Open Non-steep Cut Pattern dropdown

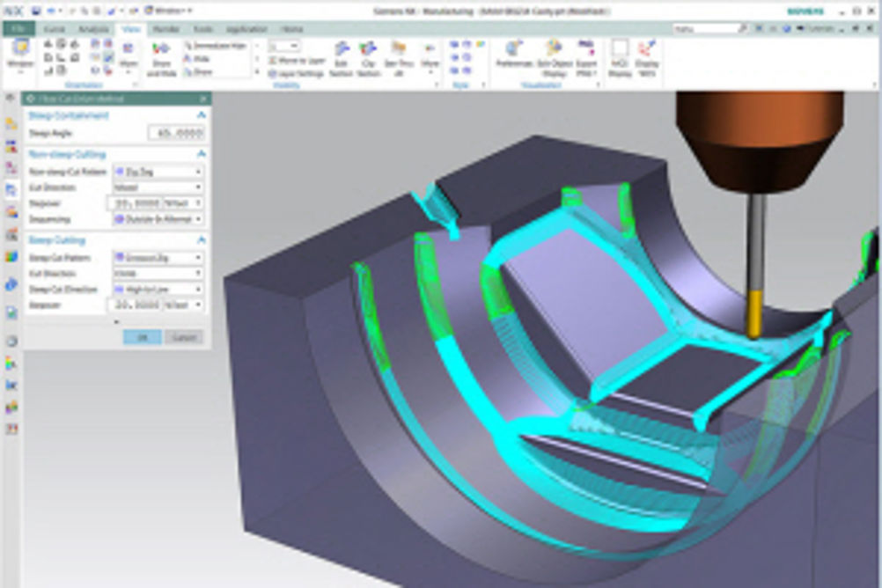158,172
